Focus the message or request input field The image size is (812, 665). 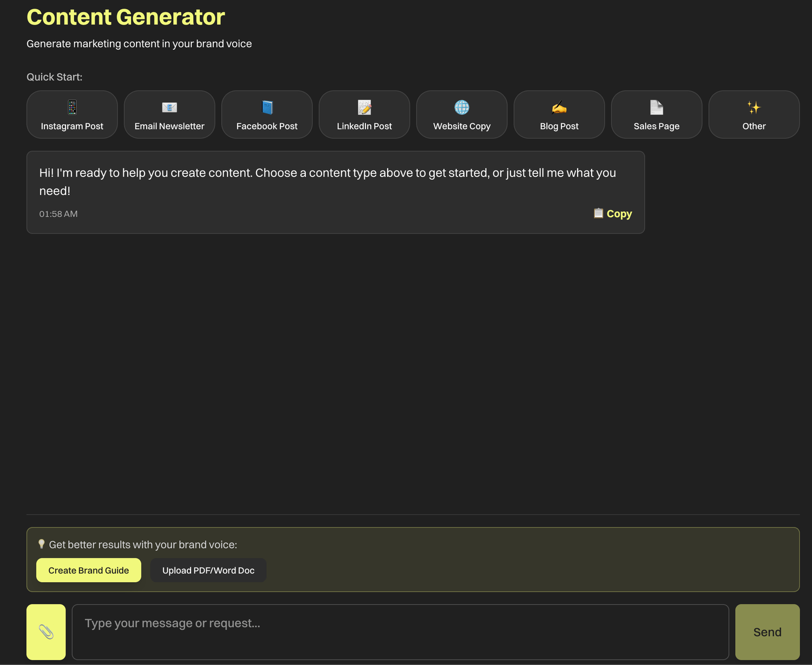(400, 632)
